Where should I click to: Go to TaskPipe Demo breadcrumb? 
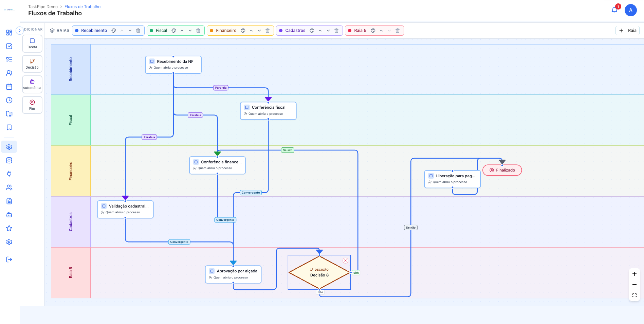coord(43,7)
